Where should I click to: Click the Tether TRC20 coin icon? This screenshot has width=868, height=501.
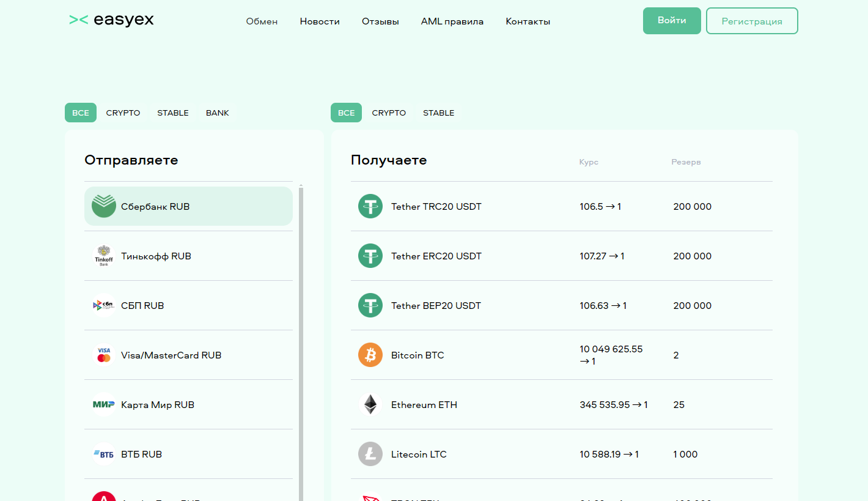[x=370, y=206]
